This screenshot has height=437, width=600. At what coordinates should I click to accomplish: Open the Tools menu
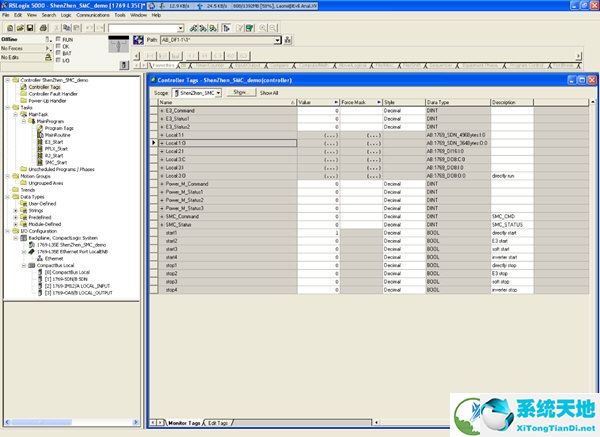(x=120, y=15)
